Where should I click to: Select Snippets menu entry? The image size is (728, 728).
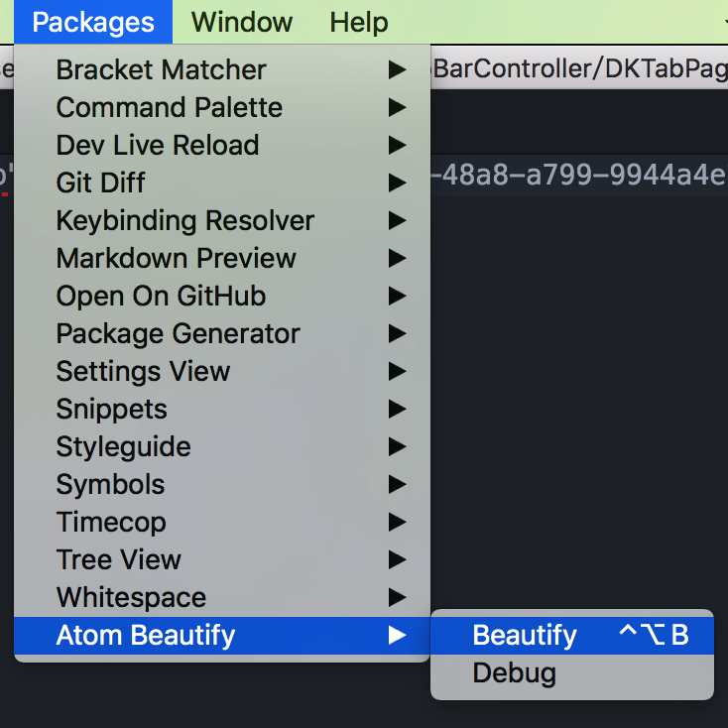point(222,409)
